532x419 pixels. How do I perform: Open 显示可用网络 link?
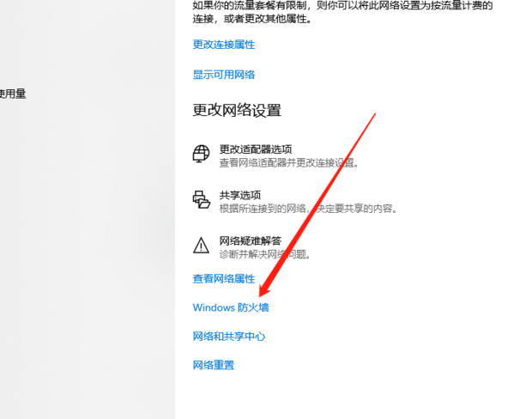[x=224, y=75]
